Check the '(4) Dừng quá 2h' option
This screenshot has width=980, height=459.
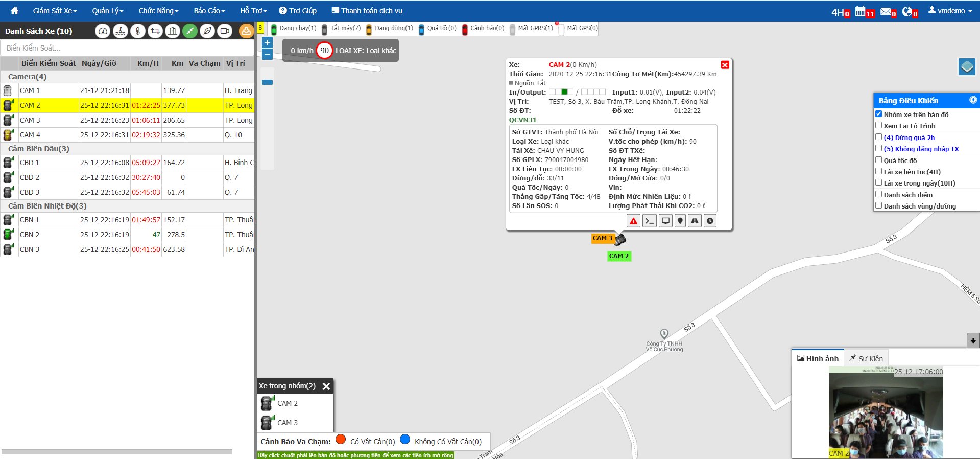point(879,137)
